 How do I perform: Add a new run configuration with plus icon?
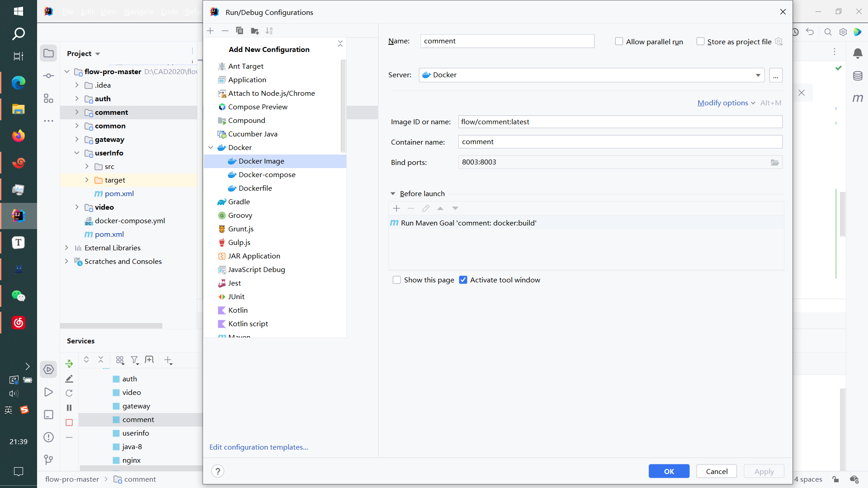pos(210,31)
